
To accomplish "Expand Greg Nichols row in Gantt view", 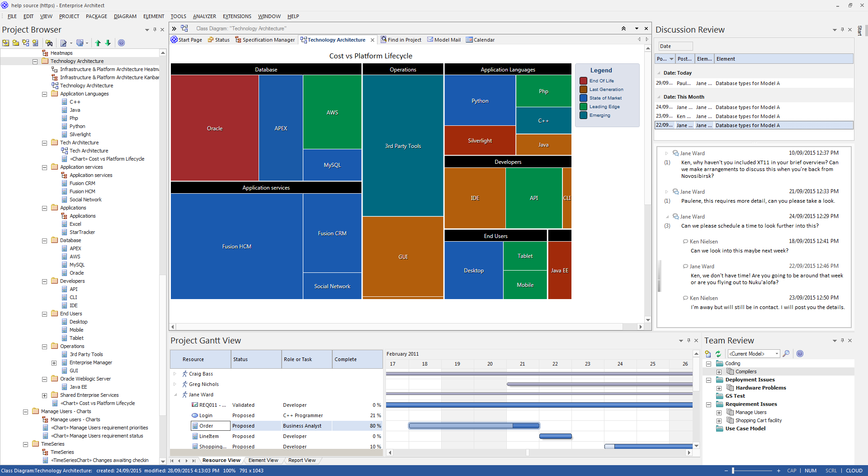I will pyautogui.click(x=175, y=384).
